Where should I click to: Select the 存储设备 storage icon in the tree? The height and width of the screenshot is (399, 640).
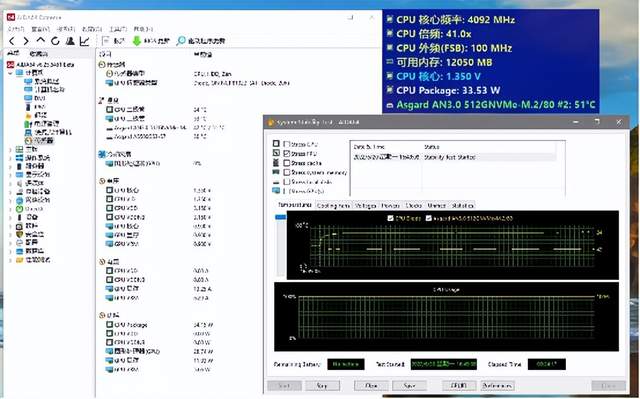(19, 191)
